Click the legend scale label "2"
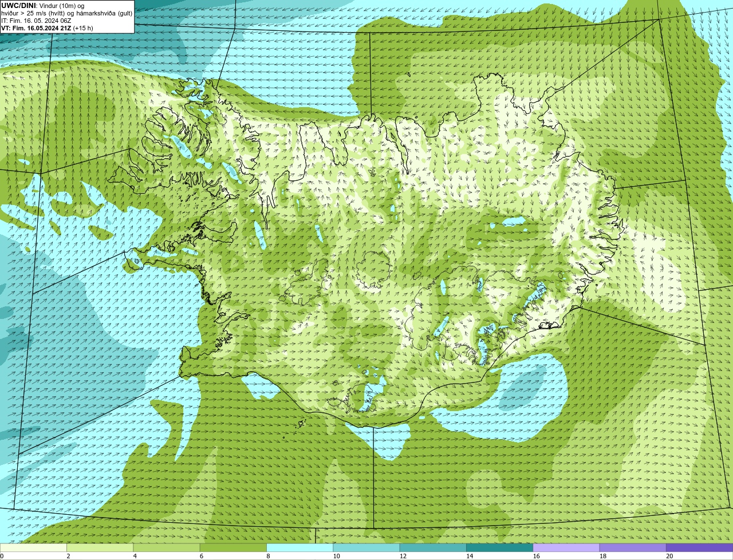 click(x=68, y=556)
